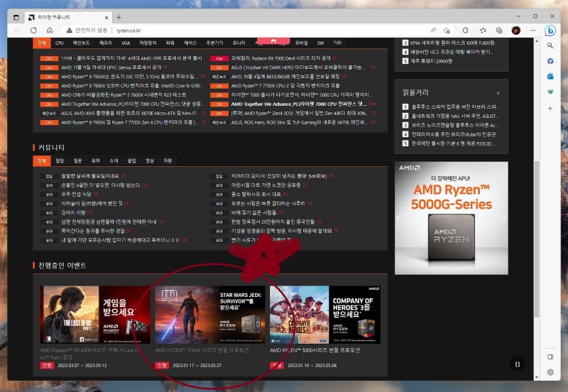Switch community list to 잡담 tab
Screen dimensions: 568x392
[60, 160]
